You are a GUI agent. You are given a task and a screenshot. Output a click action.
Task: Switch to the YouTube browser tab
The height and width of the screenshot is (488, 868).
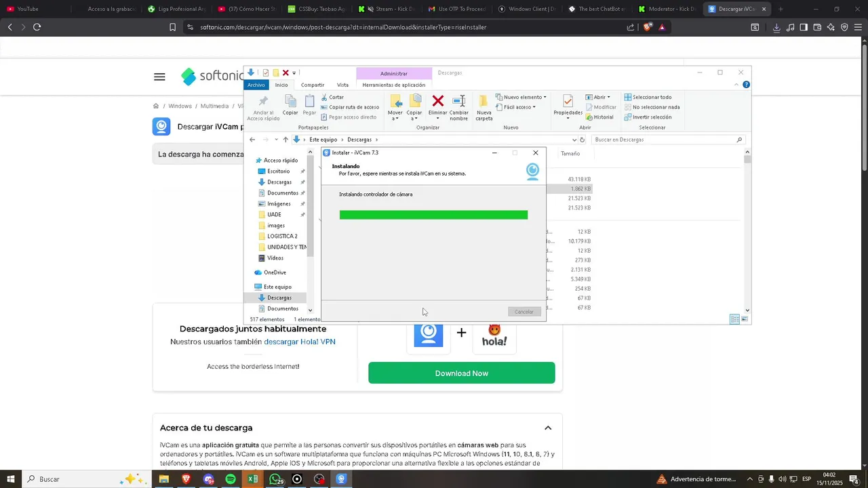pos(27,9)
